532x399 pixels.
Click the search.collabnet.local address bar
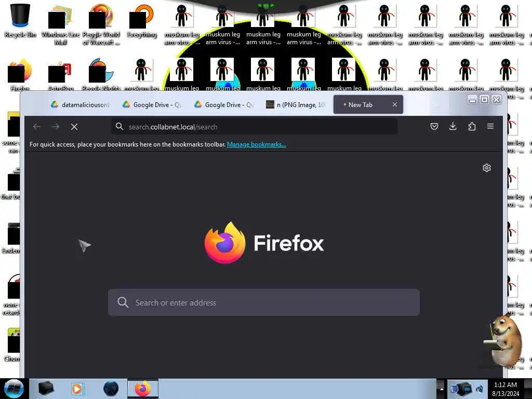pos(255,127)
